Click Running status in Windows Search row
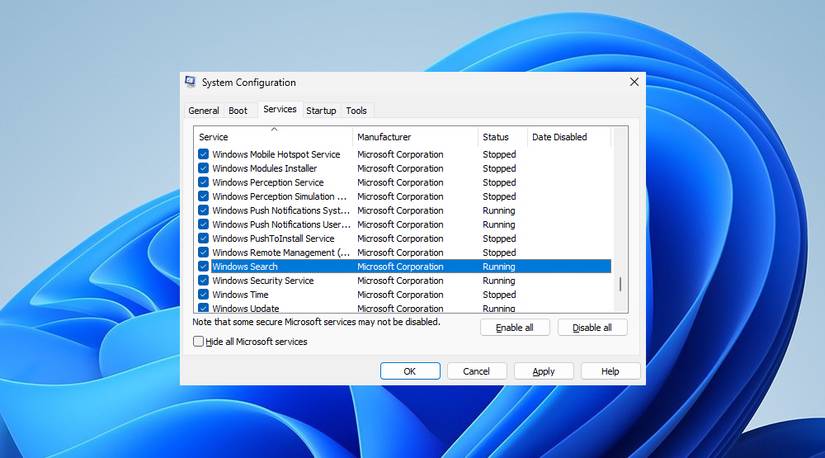Screen dimensions: 825x458 (x=499, y=266)
